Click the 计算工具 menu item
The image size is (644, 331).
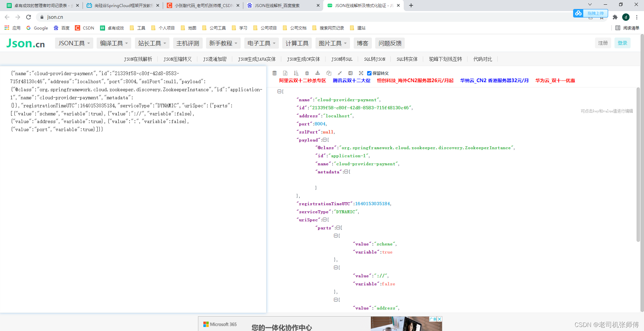coord(297,43)
